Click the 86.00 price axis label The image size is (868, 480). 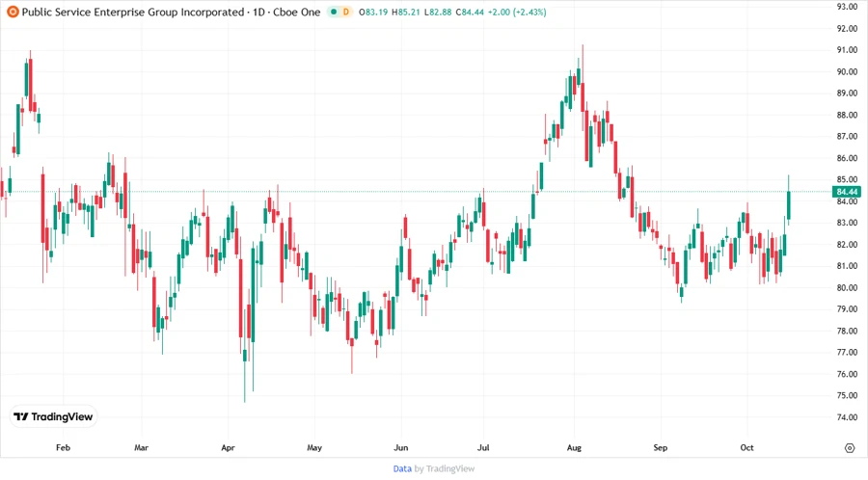(847, 158)
